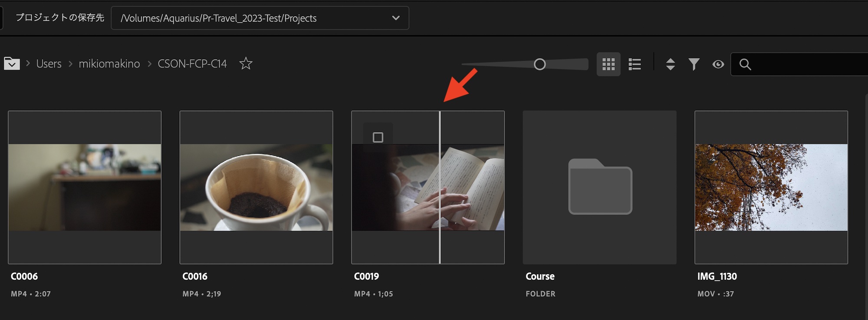Expand the project save location dropdown
The width and height of the screenshot is (868, 320).
point(395,18)
